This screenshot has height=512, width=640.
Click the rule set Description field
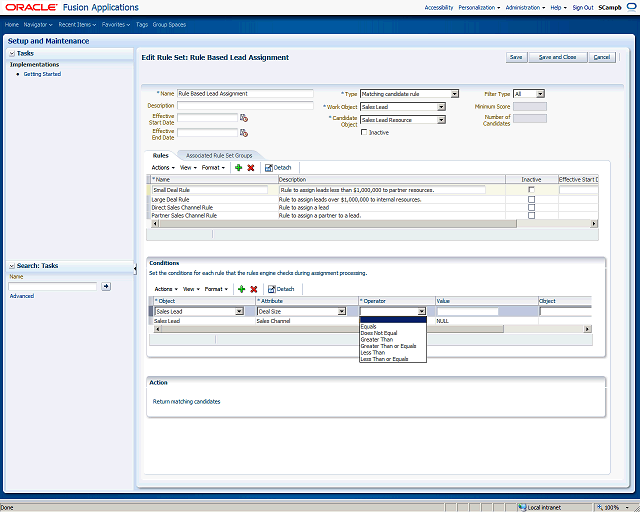click(x=245, y=105)
